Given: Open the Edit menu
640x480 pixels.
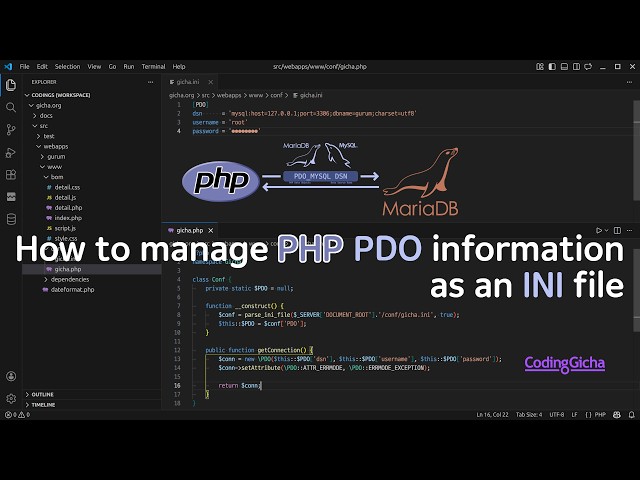Looking at the screenshot, I should (x=42, y=67).
